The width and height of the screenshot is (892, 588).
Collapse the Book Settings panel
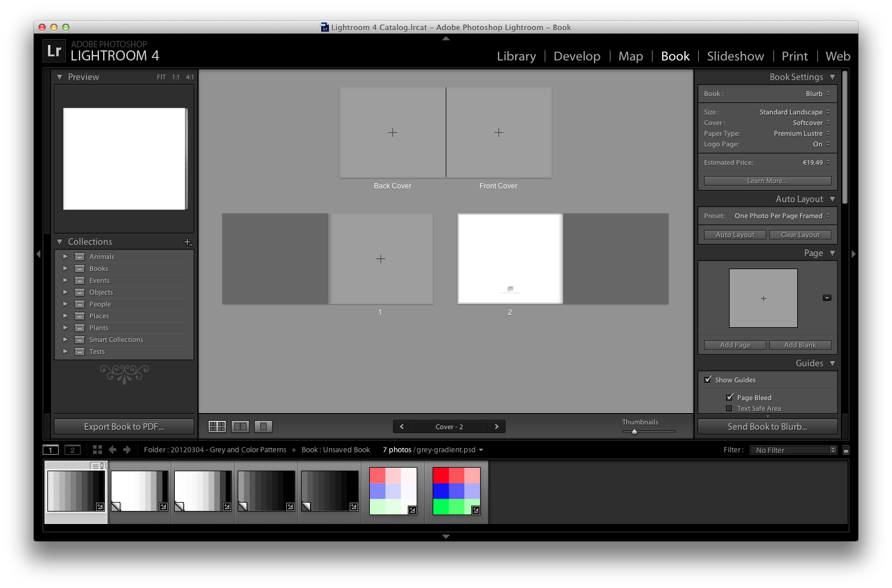coord(833,77)
